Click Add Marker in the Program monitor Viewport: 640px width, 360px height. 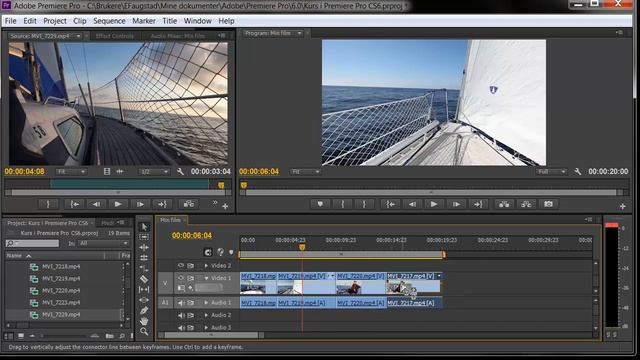320,204
